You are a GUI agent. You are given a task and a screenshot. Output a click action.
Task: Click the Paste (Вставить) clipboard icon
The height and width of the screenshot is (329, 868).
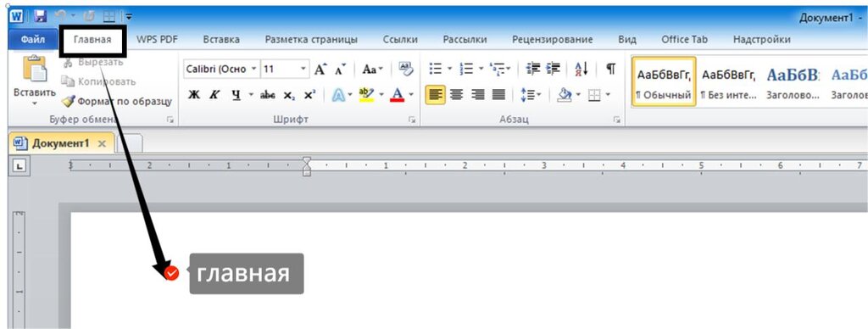click(x=34, y=69)
